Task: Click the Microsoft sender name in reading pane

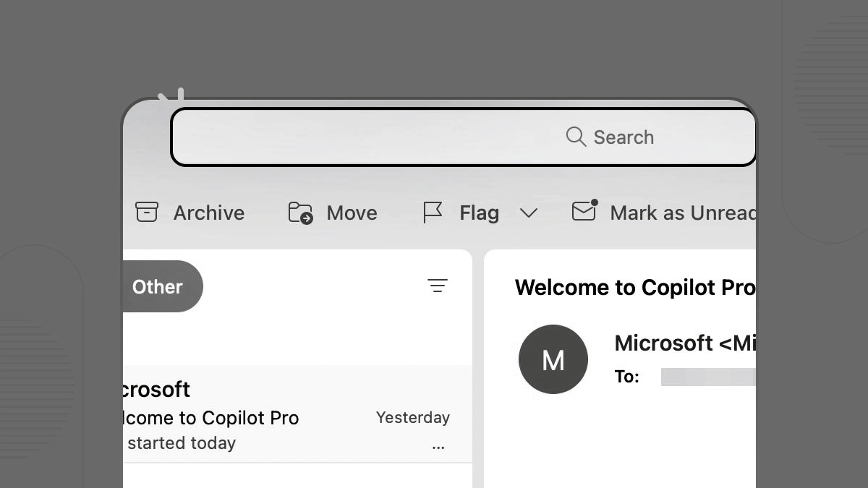Action: (x=685, y=343)
